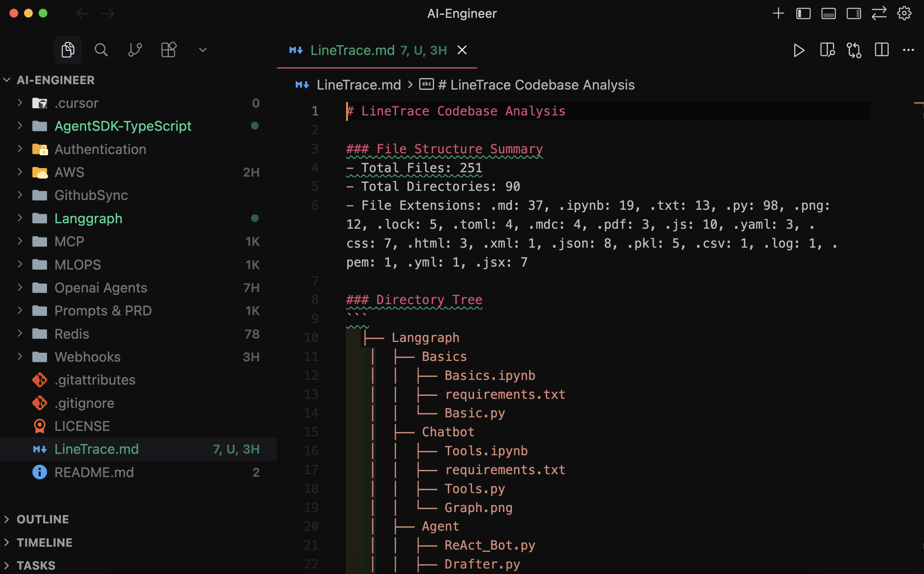This screenshot has width=924, height=574.
Task: Click the '- Total Files: 251' line
Action: (x=414, y=168)
